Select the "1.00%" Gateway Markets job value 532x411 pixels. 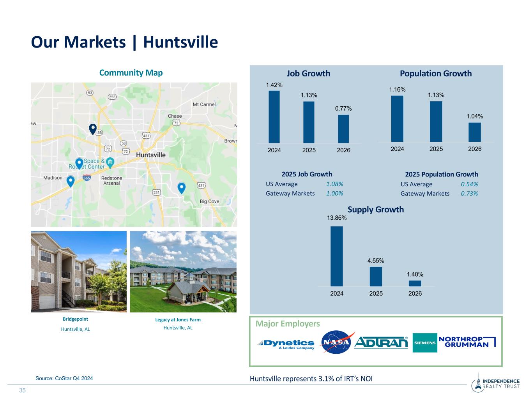click(335, 193)
